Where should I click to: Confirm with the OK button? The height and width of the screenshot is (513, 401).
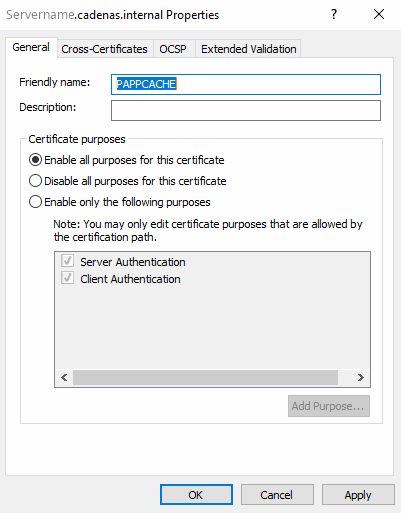tap(196, 495)
